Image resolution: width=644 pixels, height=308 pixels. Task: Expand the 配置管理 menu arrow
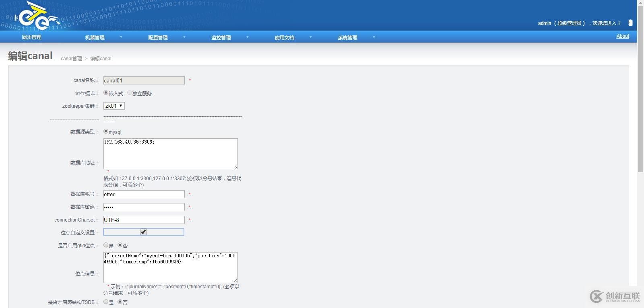click(x=184, y=37)
